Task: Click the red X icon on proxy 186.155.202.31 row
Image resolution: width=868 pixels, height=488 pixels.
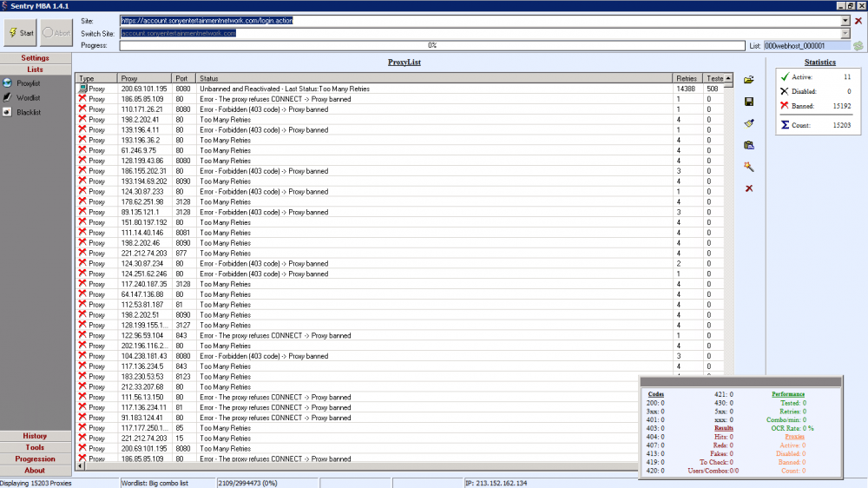Action: point(82,170)
